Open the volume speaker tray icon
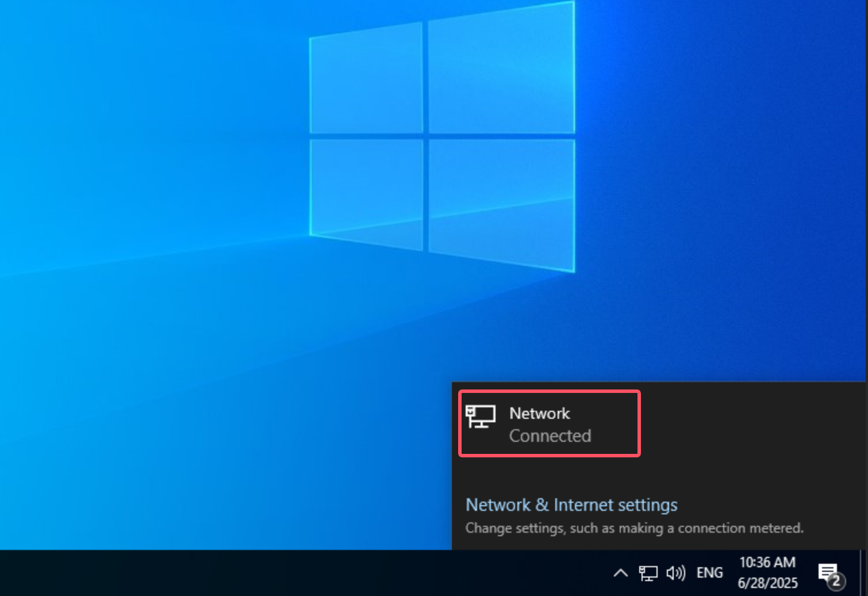This screenshot has height=596, width=868. 675,573
